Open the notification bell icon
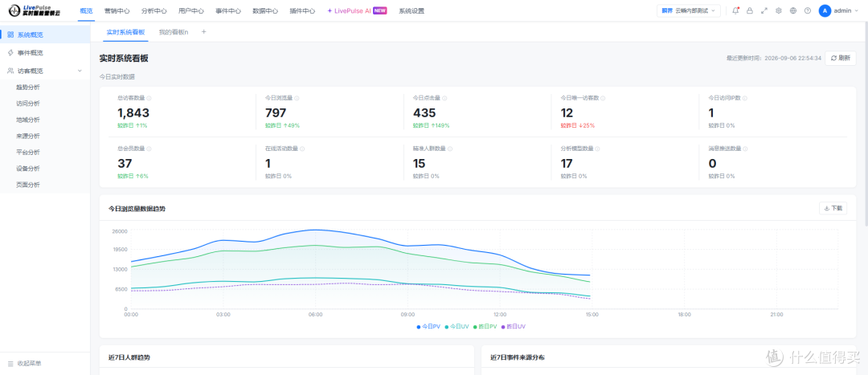The height and width of the screenshot is (375, 868). (x=735, y=10)
